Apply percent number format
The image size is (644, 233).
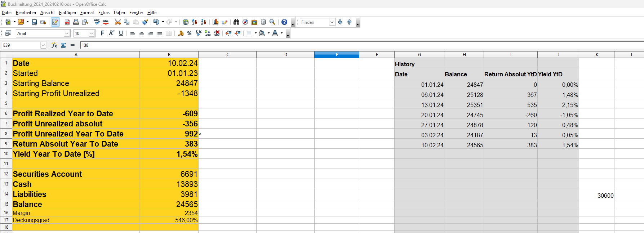(x=190, y=33)
